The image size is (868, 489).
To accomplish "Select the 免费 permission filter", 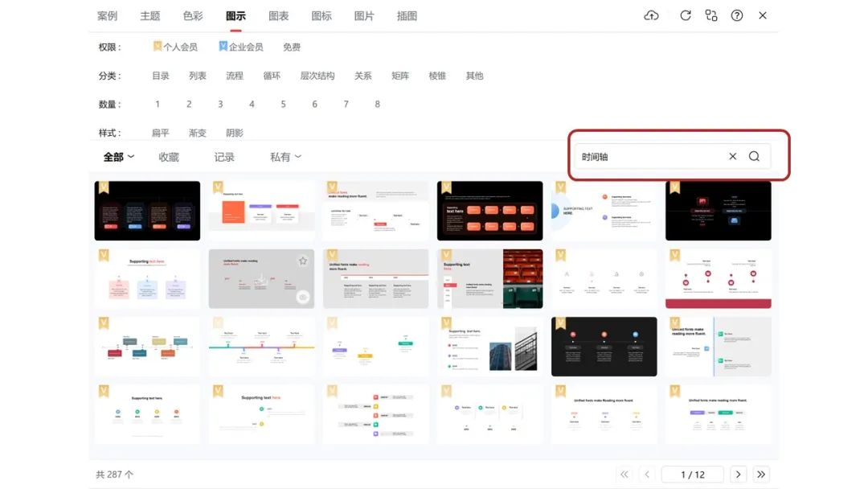I will [x=292, y=47].
